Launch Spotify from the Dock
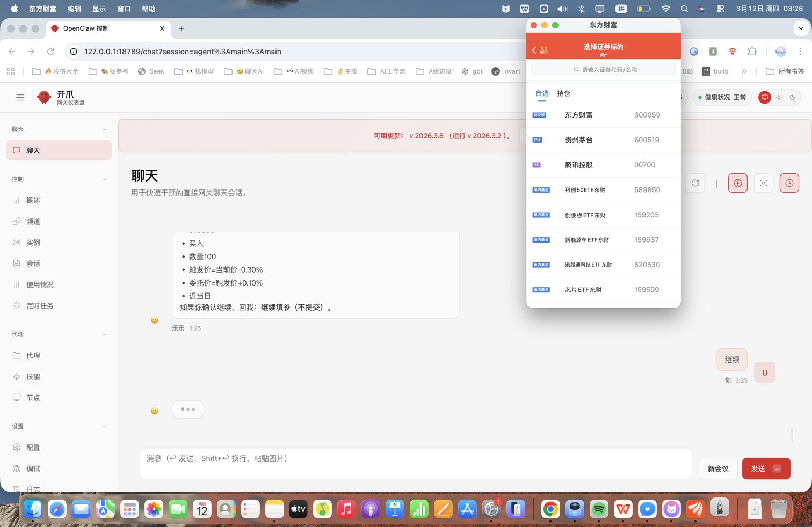Image resolution: width=812 pixels, height=527 pixels. [598, 509]
